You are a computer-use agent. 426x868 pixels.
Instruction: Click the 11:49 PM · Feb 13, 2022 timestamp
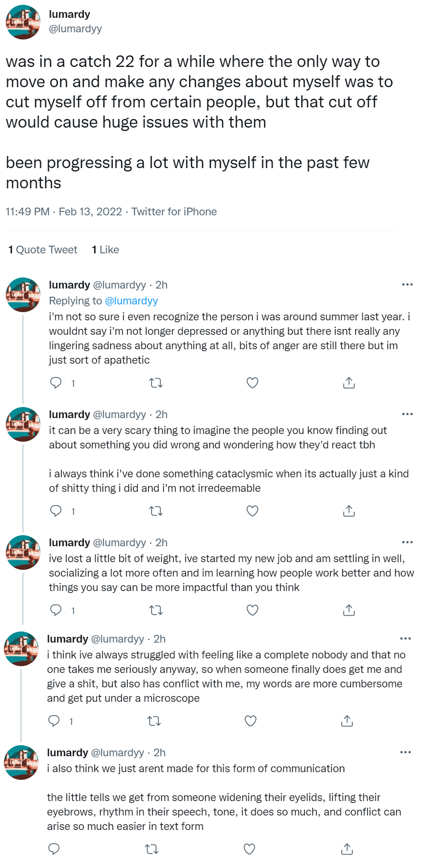[64, 212]
